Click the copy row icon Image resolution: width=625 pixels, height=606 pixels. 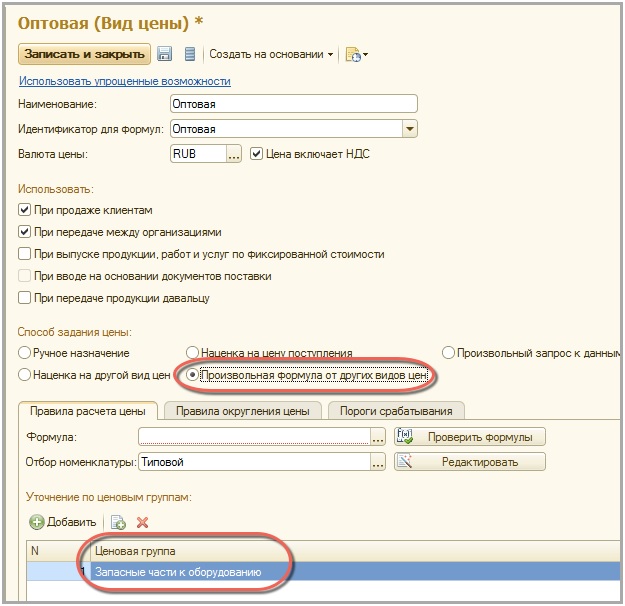click(118, 522)
